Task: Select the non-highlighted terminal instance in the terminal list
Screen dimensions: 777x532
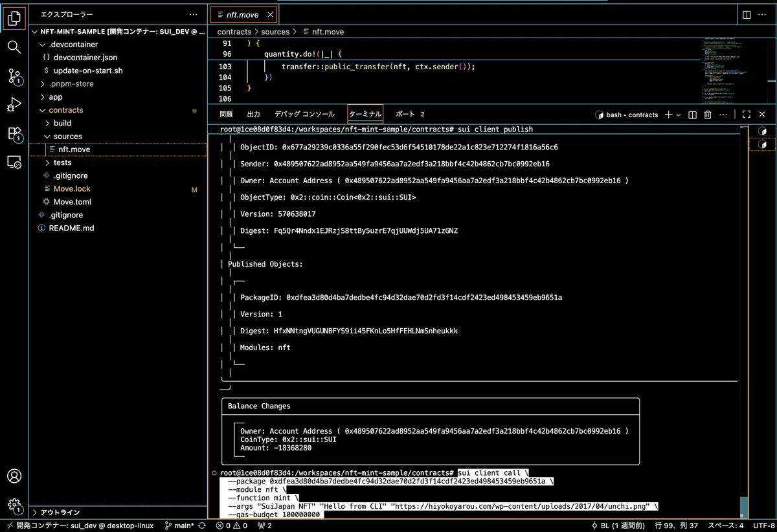Action: click(763, 131)
